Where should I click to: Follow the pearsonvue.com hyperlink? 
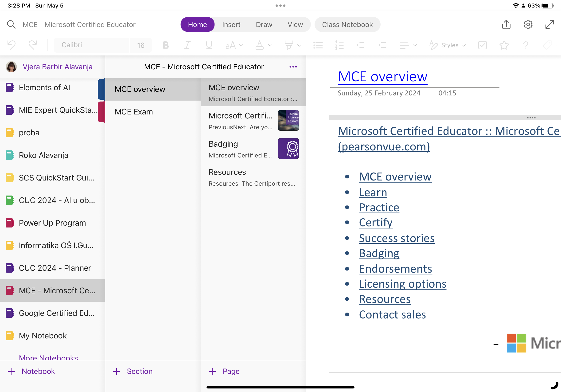click(x=384, y=147)
